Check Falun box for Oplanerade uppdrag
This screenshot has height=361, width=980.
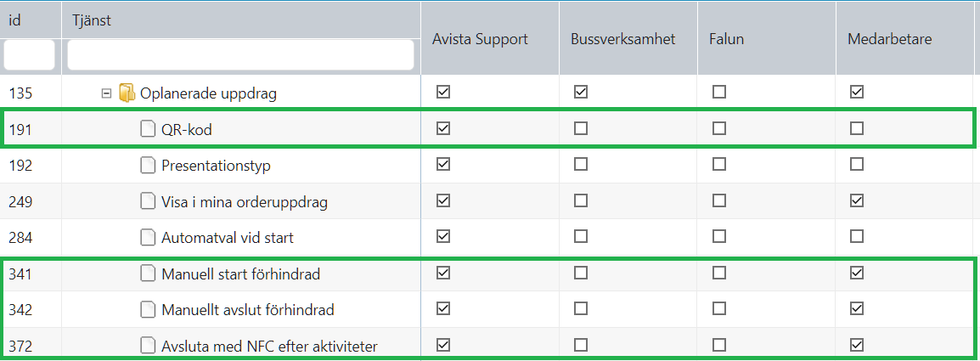tap(719, 92)
